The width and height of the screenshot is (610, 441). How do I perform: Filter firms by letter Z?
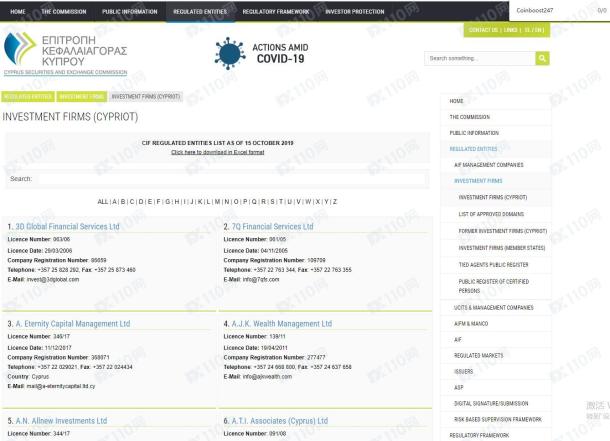335,201
